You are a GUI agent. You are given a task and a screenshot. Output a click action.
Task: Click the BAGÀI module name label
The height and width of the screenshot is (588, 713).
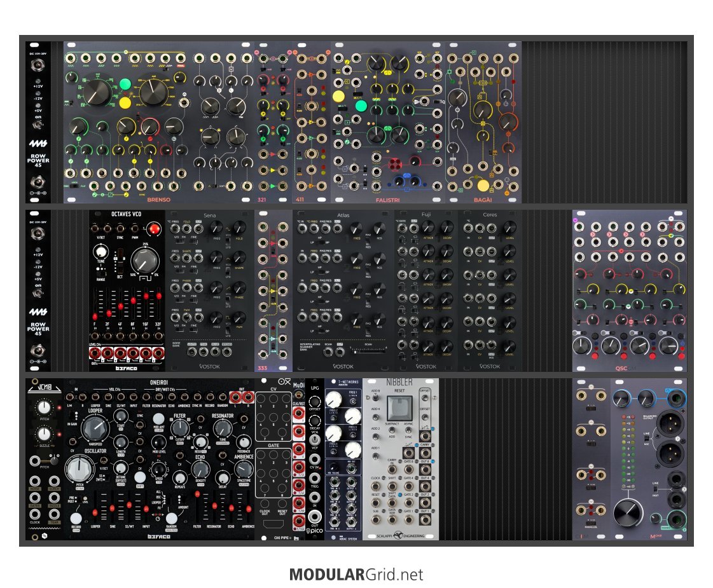click(x=483, y=200)
